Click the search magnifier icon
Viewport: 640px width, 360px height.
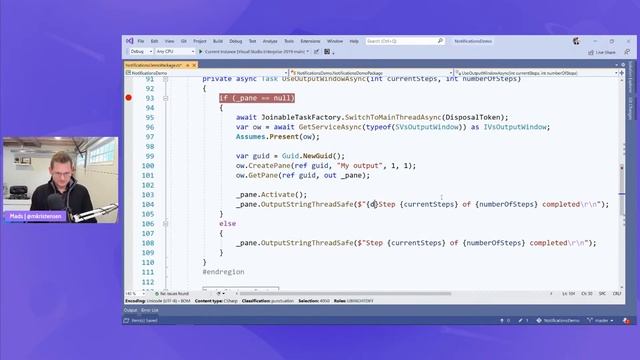click(440, 41)
